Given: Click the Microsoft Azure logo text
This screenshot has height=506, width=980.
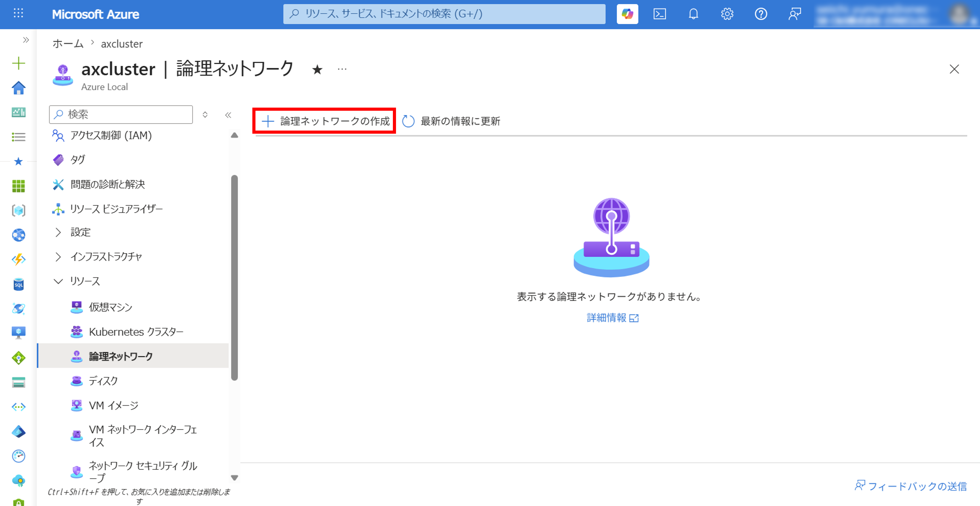Looking at the screenshot, I should [96, 14].
